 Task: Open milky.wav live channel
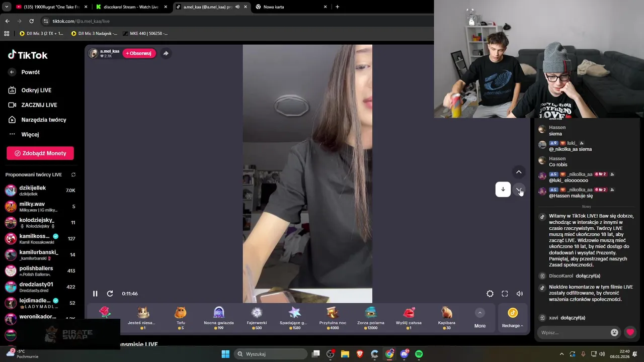[x=40, y=207]
